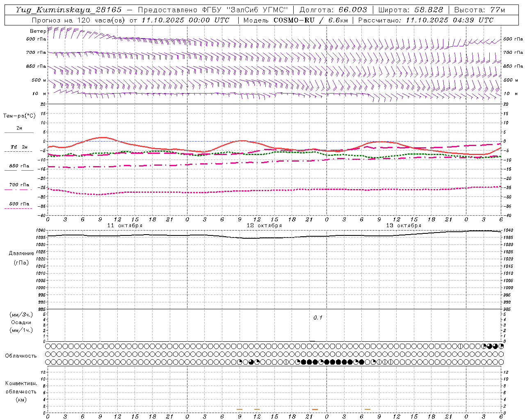This screenshot has width=525, height=420.
Task: Click the 0.1 precipitation amount value
Action: (x=318, y=317)
